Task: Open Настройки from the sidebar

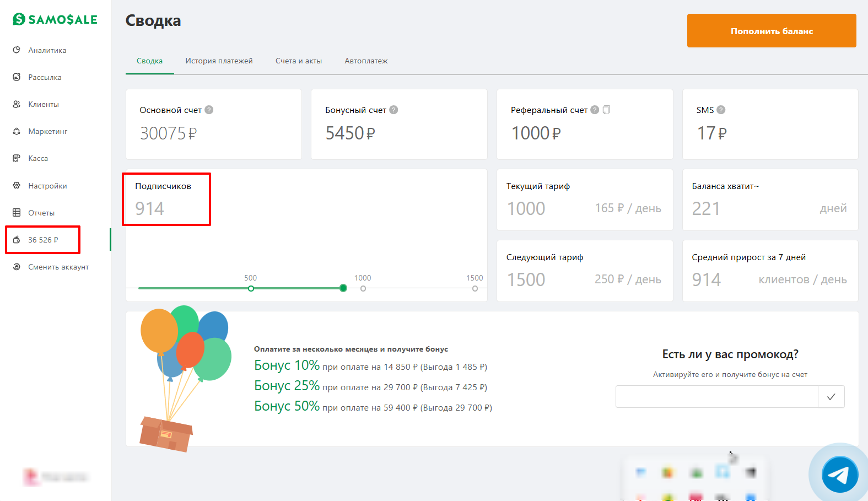Action: [x=47, y=186]
